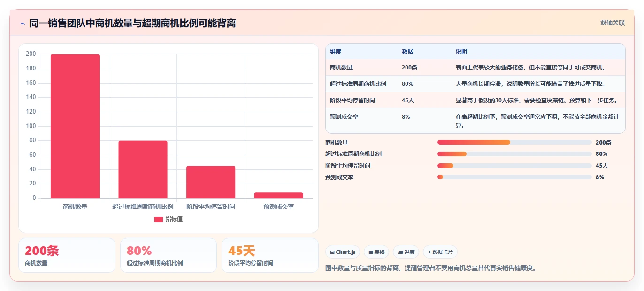Click the 预测成交率 x-axis label

(278, 207)
